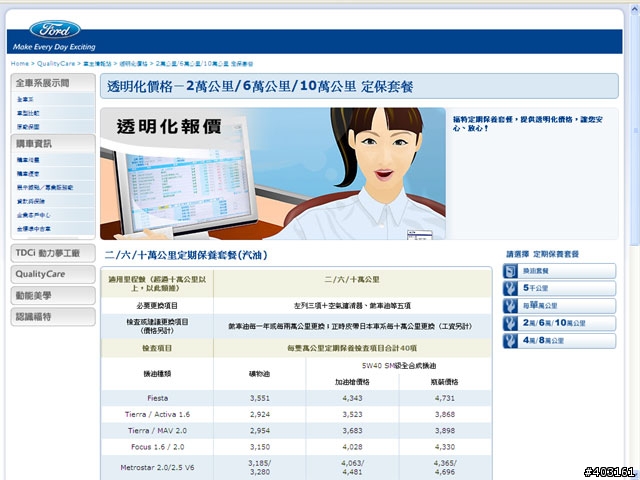The image size is (640, 480).
Task: Click the price cell 3,523
Action: point(352,414)
